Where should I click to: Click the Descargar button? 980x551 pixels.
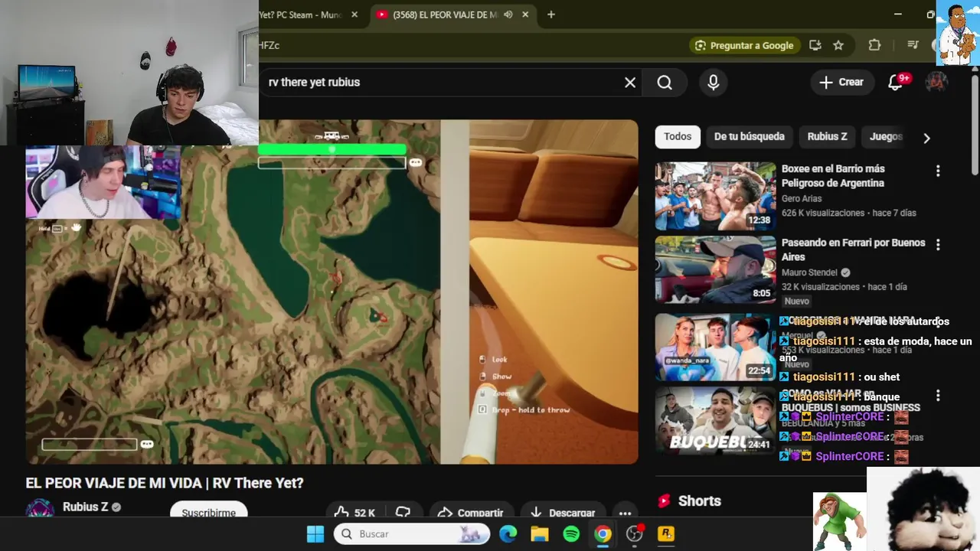pyautogui.click(x=563, y=513)
